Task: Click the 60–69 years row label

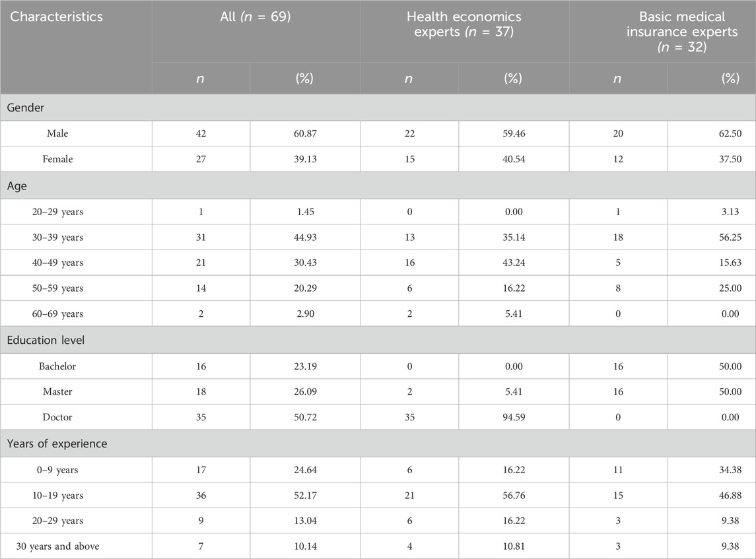Action: coord(57,313)
